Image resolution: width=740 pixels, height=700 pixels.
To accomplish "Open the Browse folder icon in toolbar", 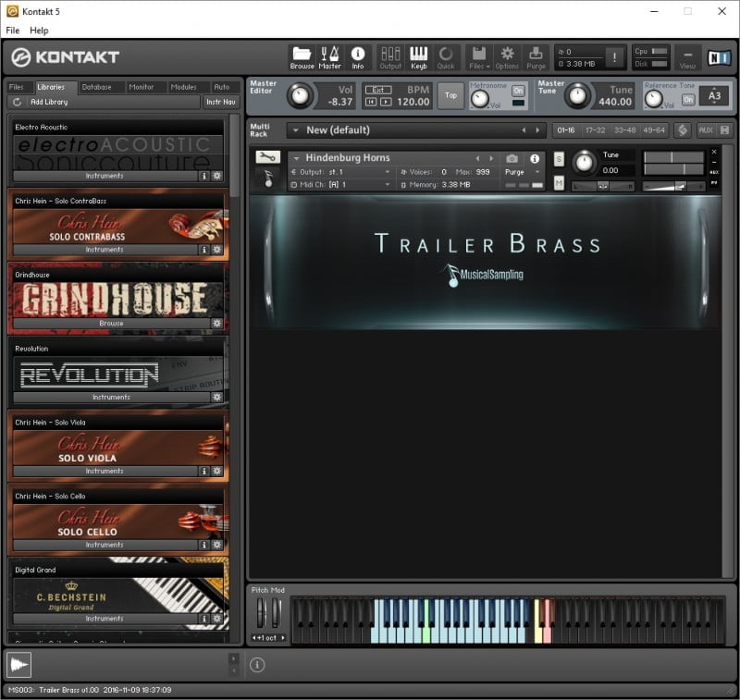I will point(302,57).
